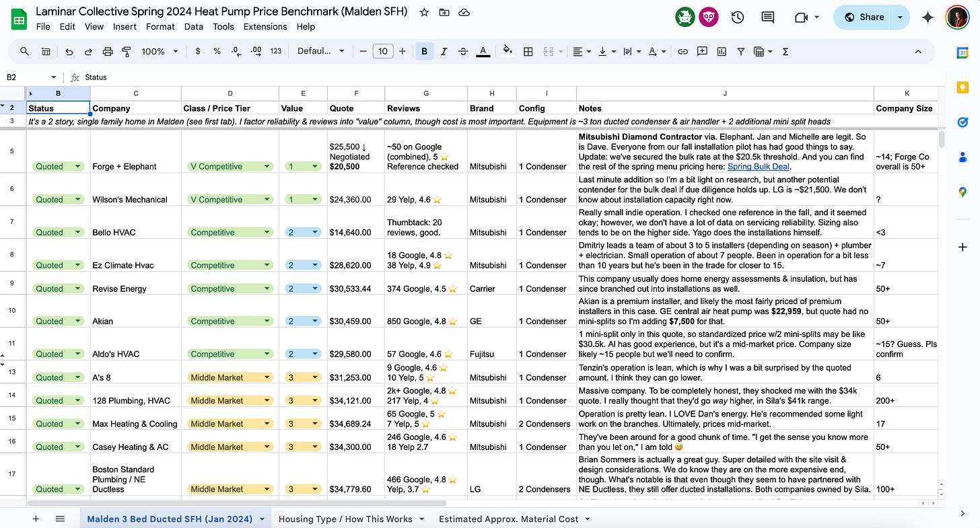Insert link using chain icon
Screen dimensions: 980x528
click(x=682, y=51)
